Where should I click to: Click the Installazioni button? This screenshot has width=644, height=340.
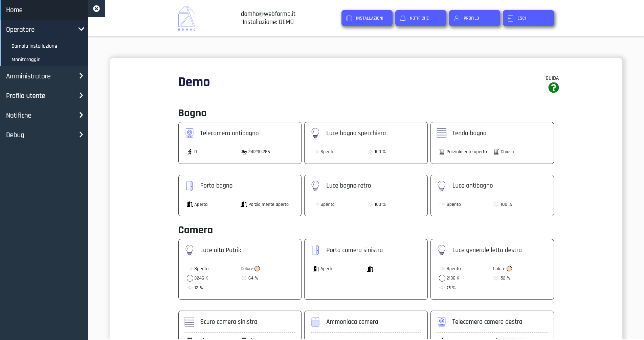point(367,18)
